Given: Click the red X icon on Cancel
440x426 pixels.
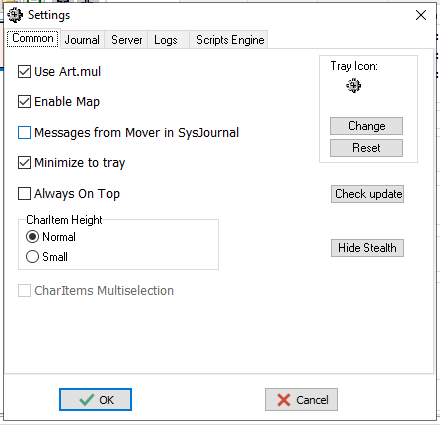Looking at the screenshot, I should [x=284, y=400].
